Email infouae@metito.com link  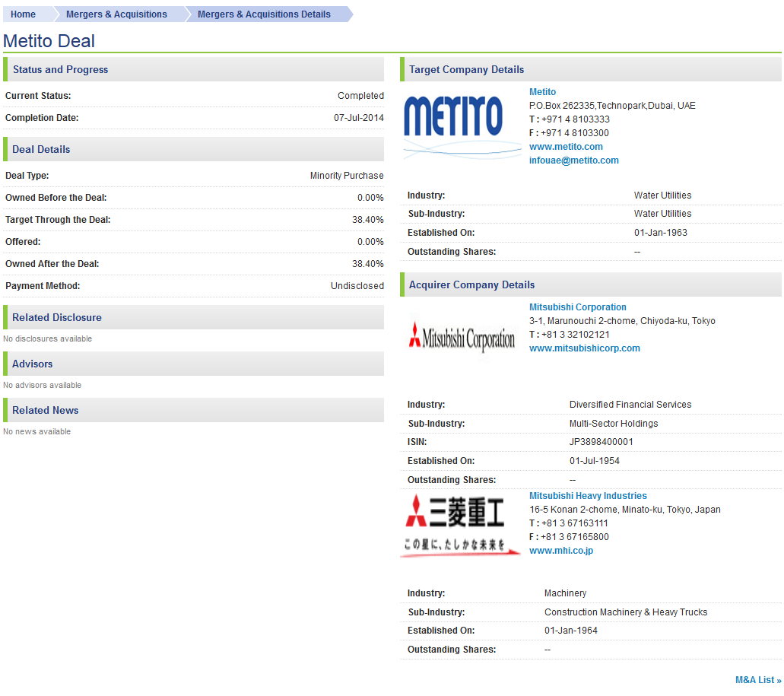click(x=574, y=160)
